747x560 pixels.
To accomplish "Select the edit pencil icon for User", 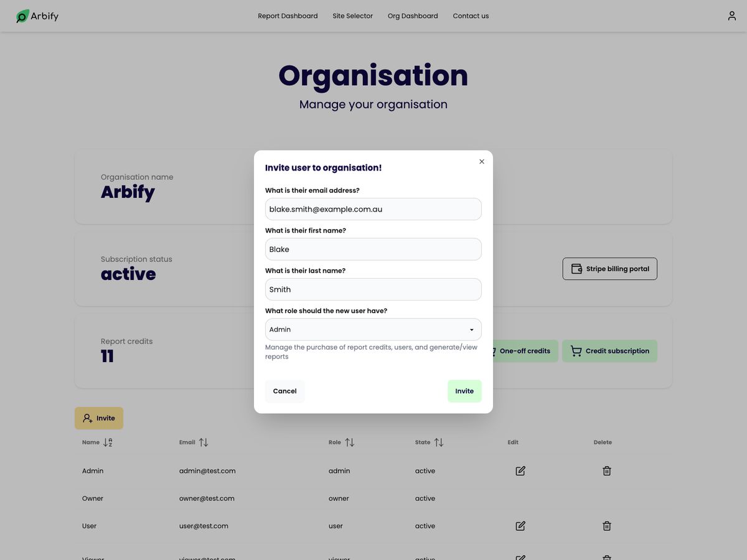I will [520, 526].
